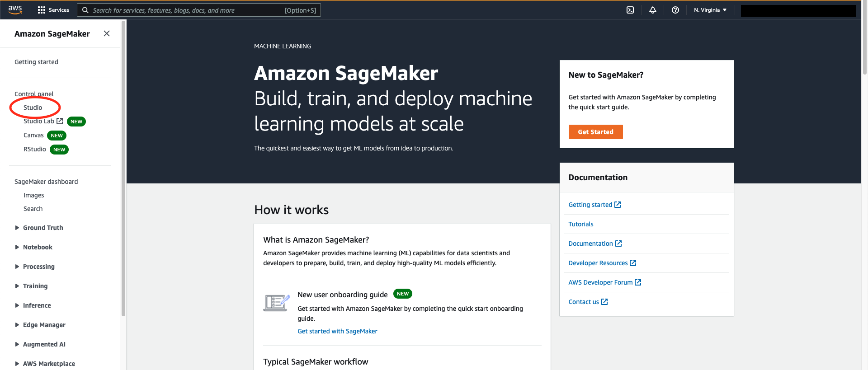
Task: Close the Amazon SageMaker sidebar
Action: [x=107, y=33]
